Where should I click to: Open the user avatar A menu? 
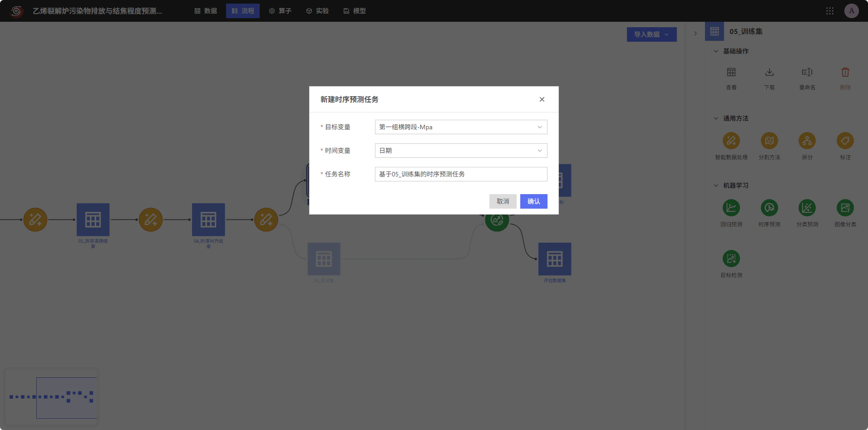pos(852,11)
